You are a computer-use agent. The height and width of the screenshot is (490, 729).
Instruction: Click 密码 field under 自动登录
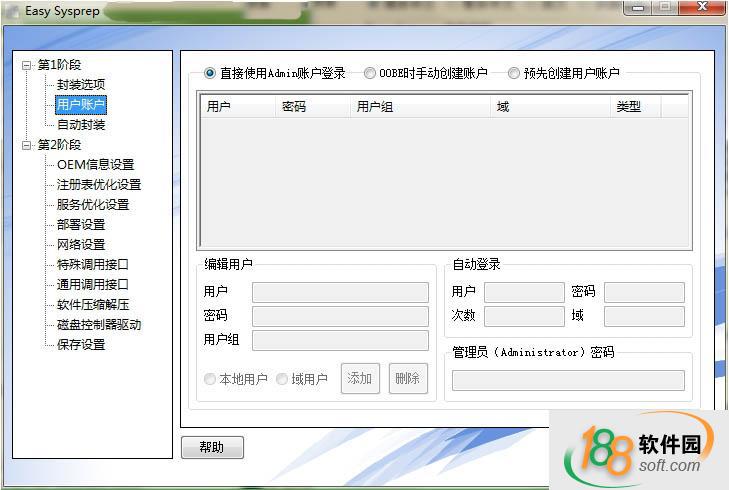(644, 292)
